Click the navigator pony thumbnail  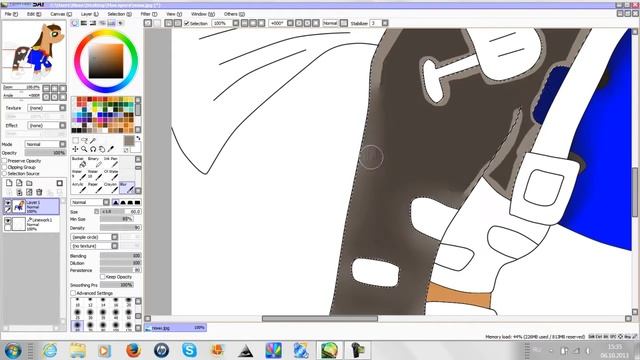(34, 51)
